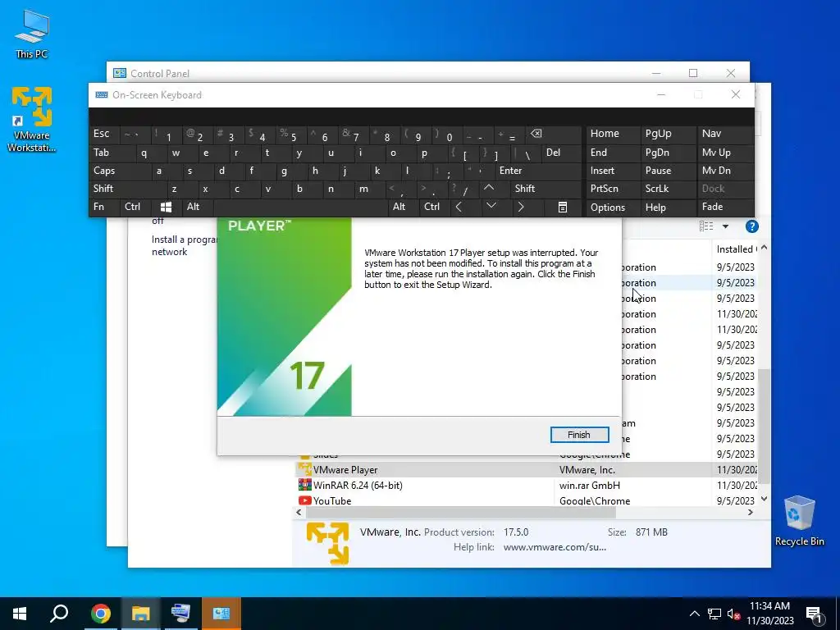Open This PC desktop icon
The height and width of the screenshot is (630, 840).
[x=32, y=34]
